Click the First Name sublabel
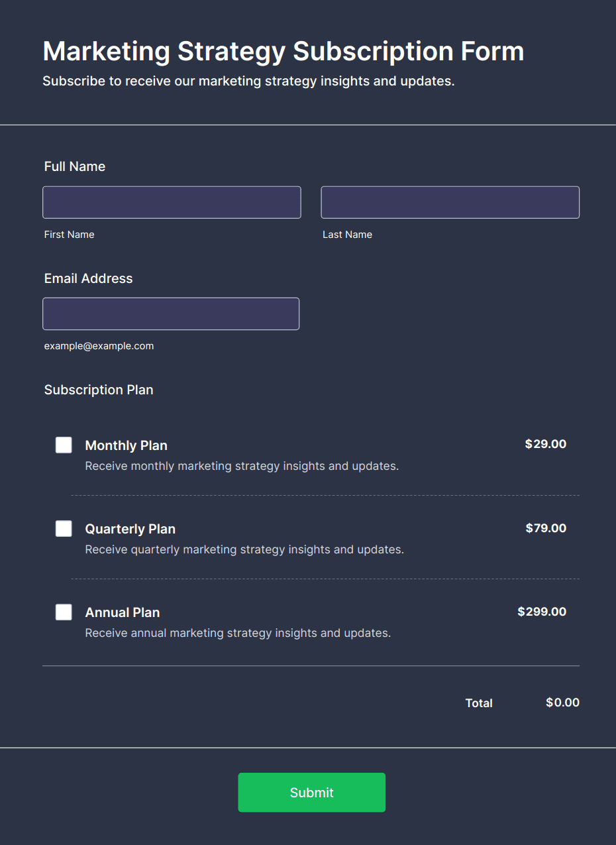The height and width of the screenshot is (845, 616). pos(70,235)
